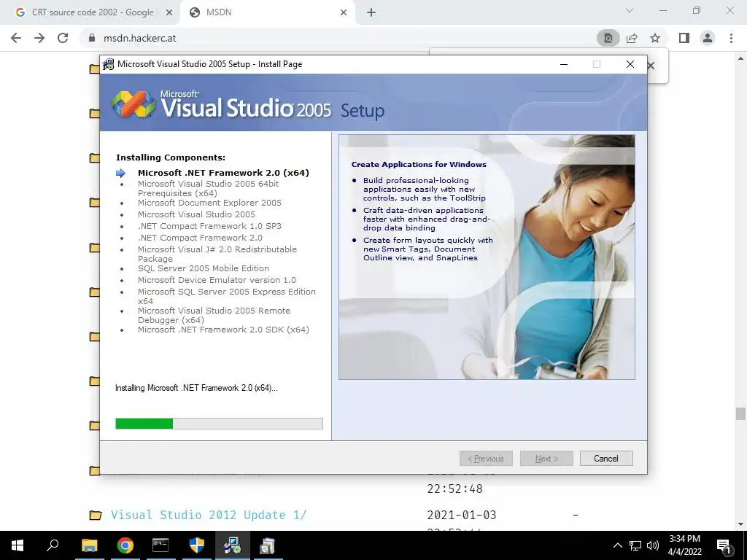Click the blue arrow beside .NET Framework 2.0

tap(120, 173)
